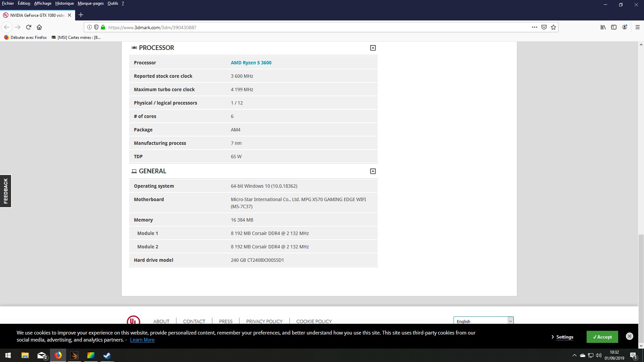Dismiss the cookie banner with X
The width and height of the screenshot is (644, 362).
coord(630,336)
